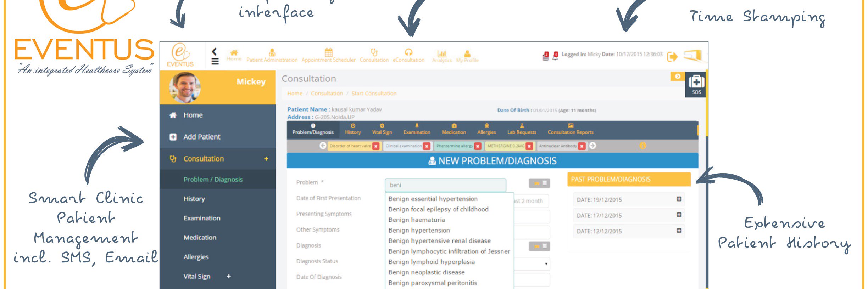Open the bell notifications icon

(555, 56)
